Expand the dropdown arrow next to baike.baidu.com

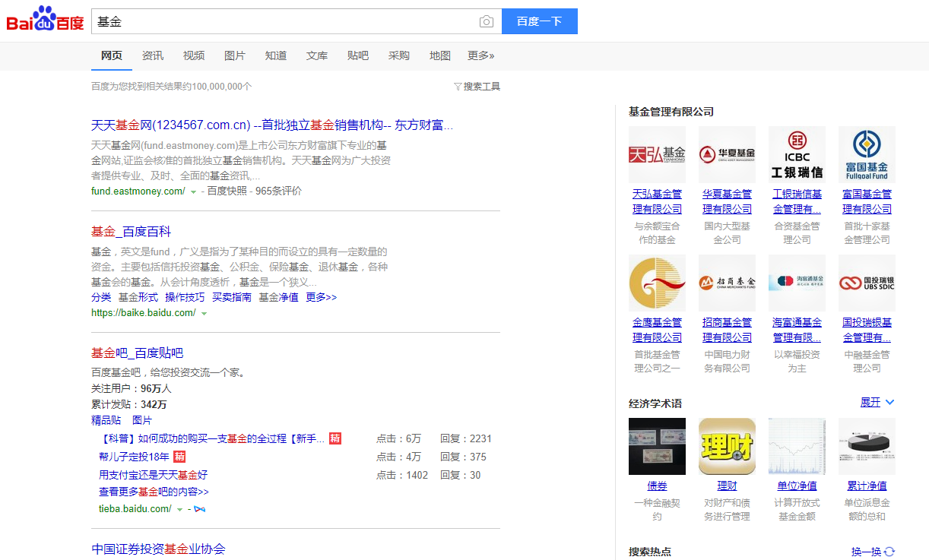204,312
